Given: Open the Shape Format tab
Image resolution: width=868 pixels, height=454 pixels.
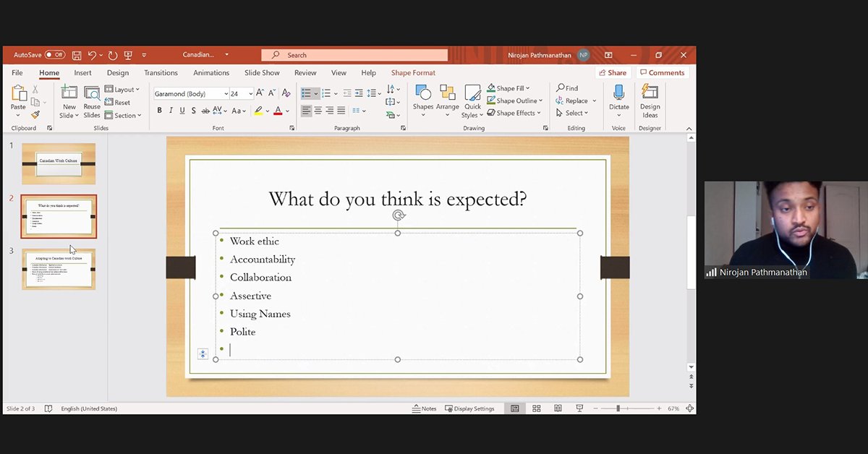Looking at the screenshot, I should click(413, 72).
